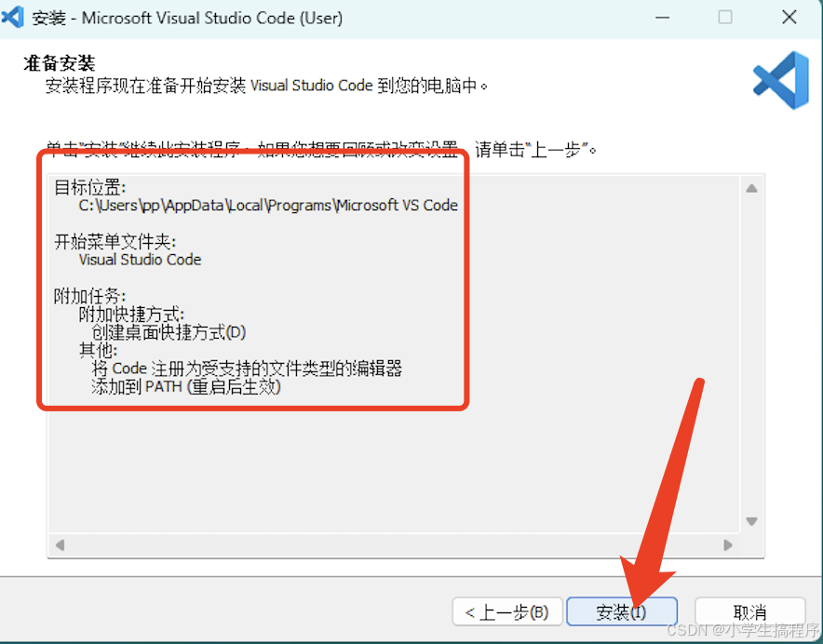Click the install path C:\Users\pp\AppData text
Image resolution: width=823 pixels, height=644 pixels.
click(x=268, y=206)
